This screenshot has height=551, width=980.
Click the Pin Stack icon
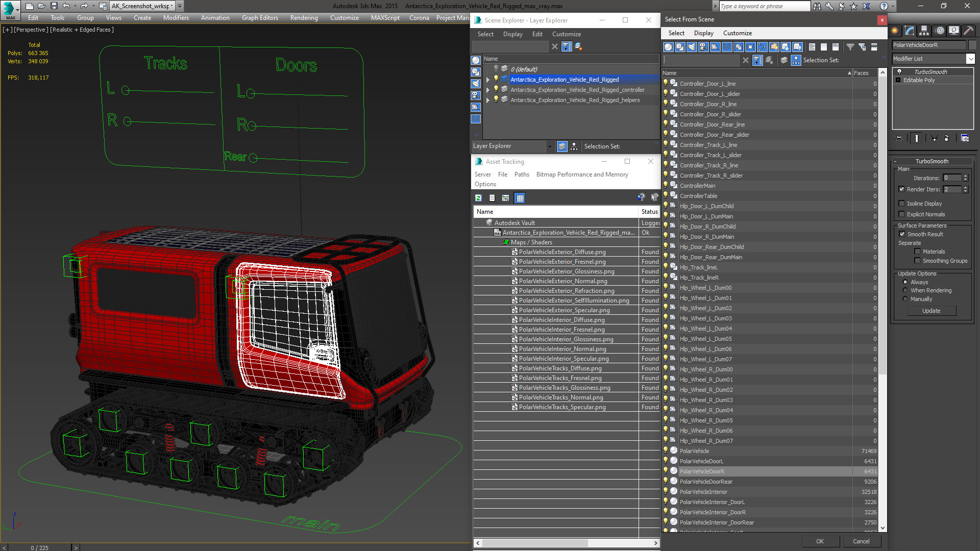[x=899, y=138]
